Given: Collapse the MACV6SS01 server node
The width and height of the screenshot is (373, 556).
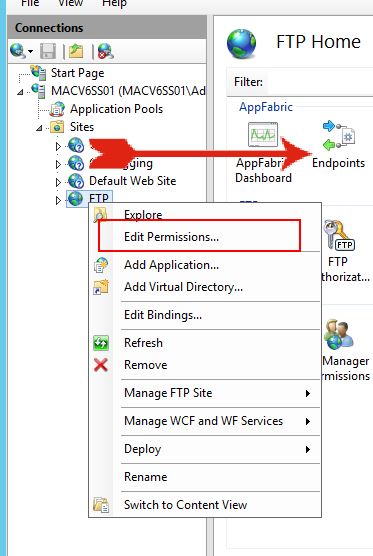Looking at the screenshot, I should point(20,92).
